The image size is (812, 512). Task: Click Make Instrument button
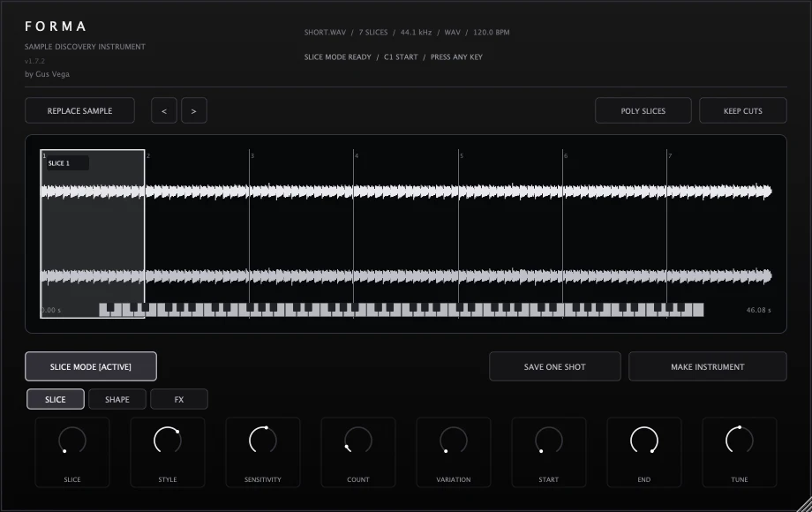(x=707, y=366)
